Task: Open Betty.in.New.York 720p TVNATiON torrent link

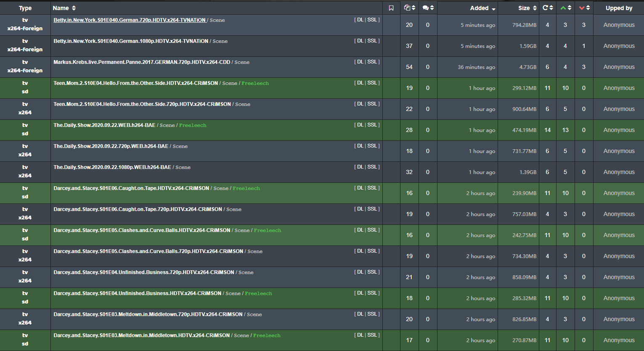Action: 130,20
